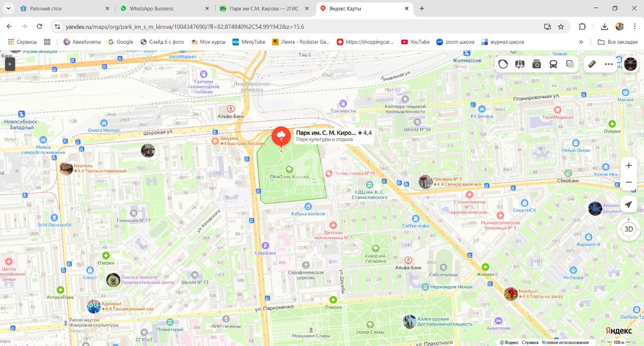
Task: Open the map layers selector
Action: click(570, 64)
